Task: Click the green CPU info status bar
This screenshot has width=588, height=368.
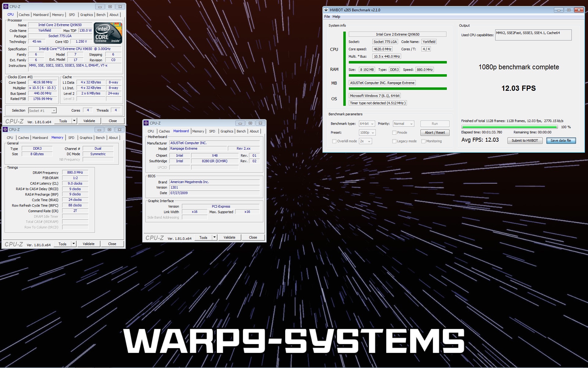Action: (x=398, y=62)
